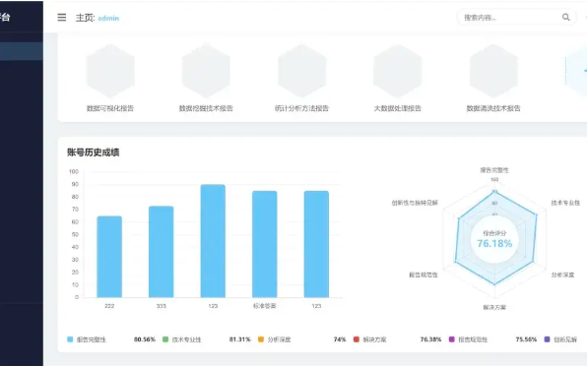Click the 标准答案 bar in chart
Screen dimensions: 588x366
click(265, 244)
